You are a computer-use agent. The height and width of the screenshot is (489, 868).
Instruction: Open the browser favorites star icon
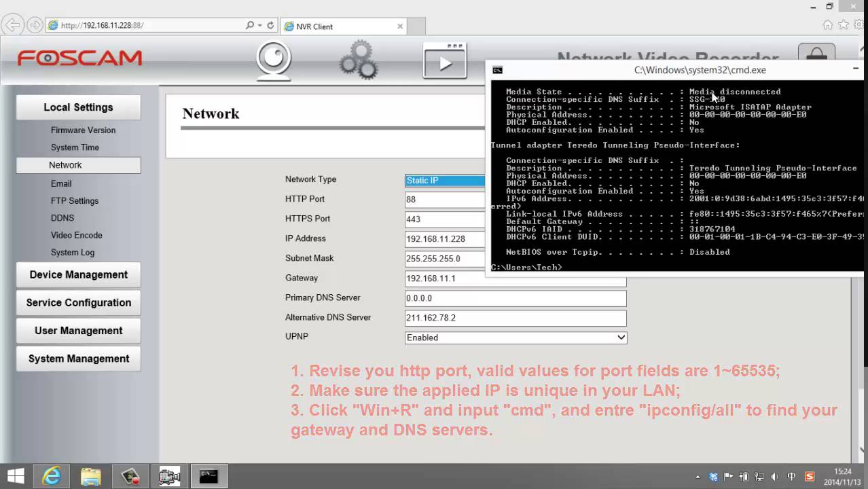coord(844,25)
